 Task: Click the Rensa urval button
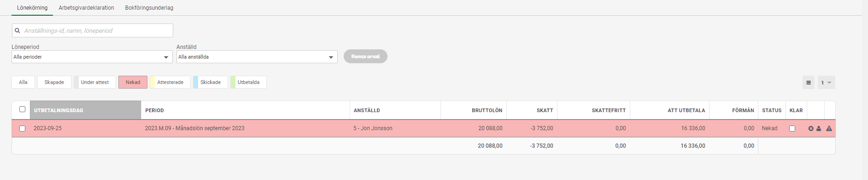click(x=365, y=56)
